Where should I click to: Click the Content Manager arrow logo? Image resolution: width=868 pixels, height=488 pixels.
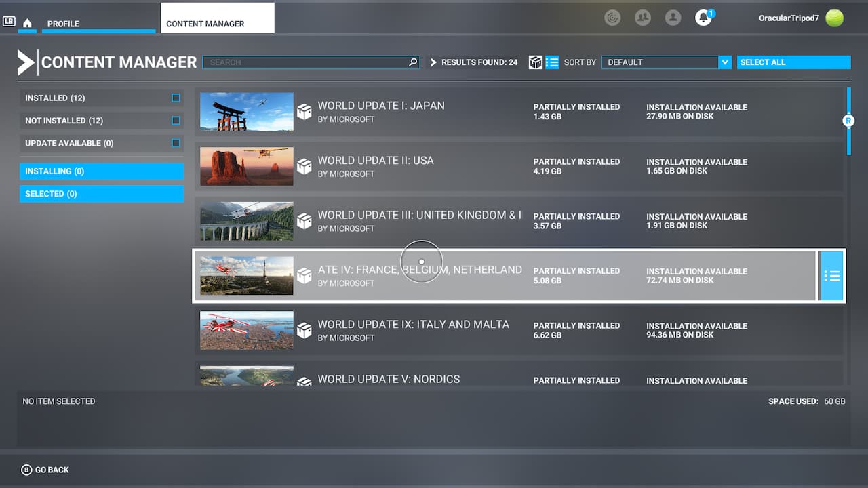pos(26,62)
